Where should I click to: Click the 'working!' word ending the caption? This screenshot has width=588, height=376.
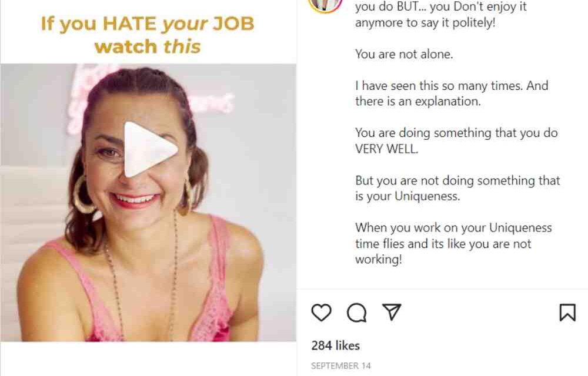378,260
